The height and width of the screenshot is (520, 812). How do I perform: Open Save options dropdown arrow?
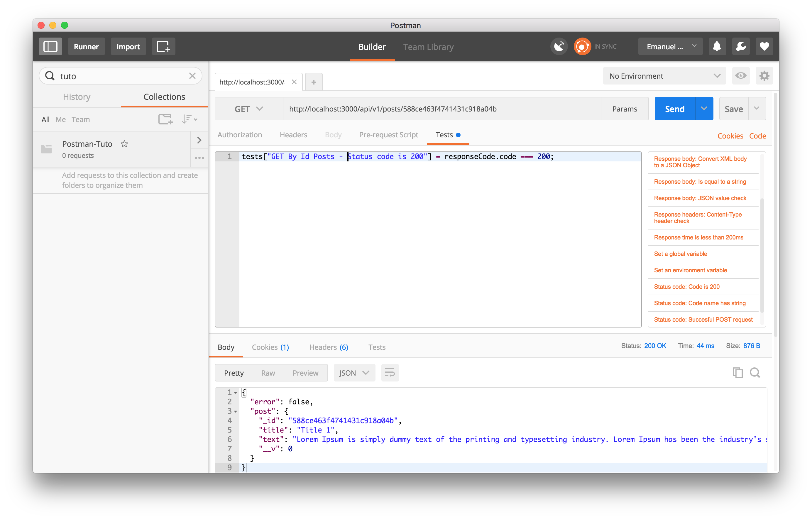pos(757,109)
